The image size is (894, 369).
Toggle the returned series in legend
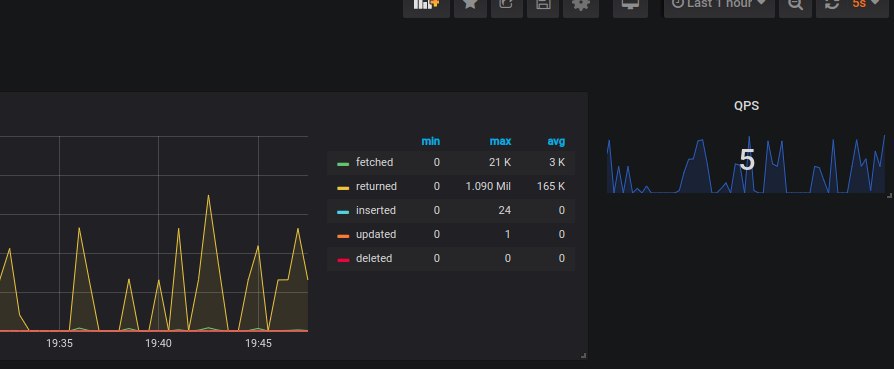click(376, 186)
